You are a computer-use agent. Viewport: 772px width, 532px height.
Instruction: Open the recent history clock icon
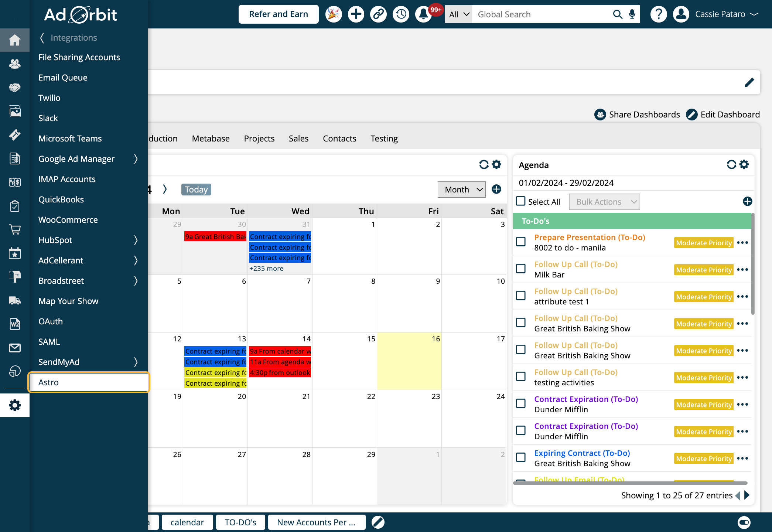pyautogui.click(x=401, y=14)
